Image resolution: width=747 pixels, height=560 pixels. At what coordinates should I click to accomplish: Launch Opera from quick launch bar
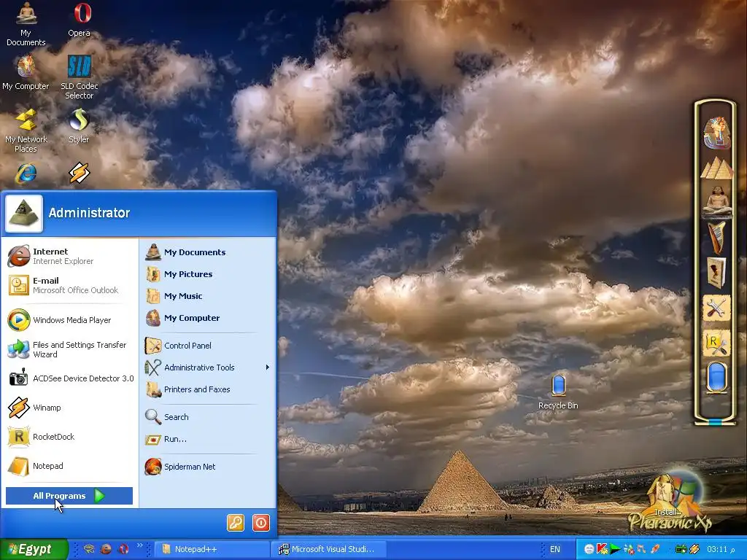tap(123, 549)
